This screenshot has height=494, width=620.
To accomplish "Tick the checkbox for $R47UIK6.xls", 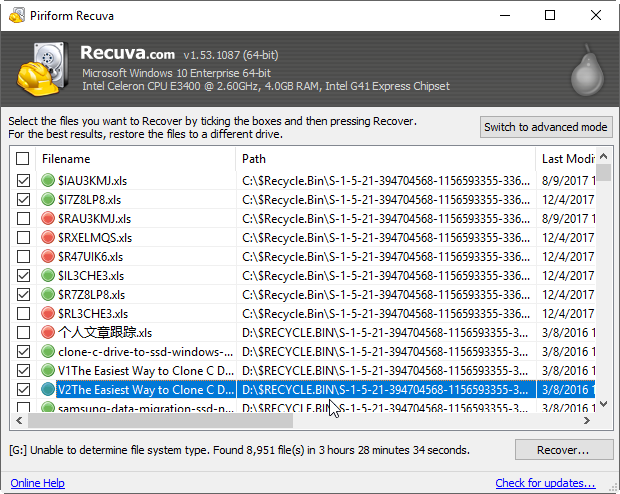I will click(x=23, y=256).
